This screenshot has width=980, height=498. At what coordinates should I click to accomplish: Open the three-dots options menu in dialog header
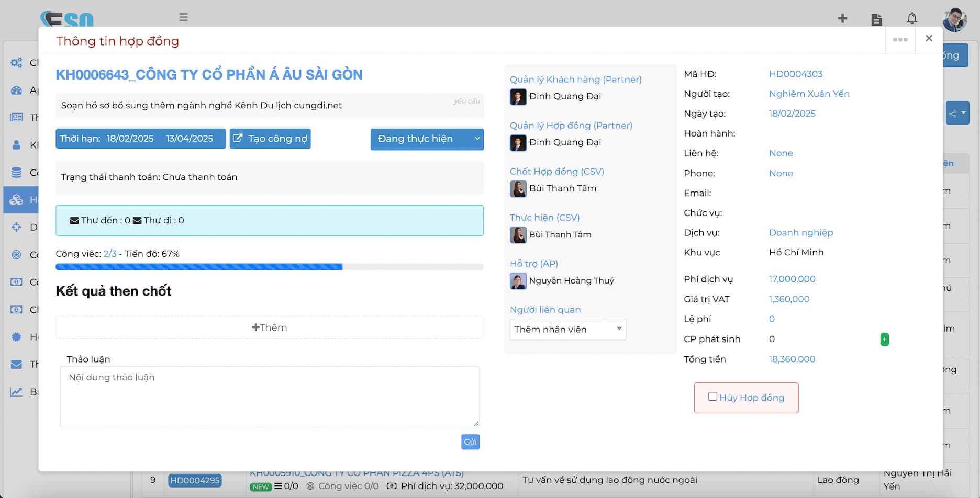[x=900, y=40]
